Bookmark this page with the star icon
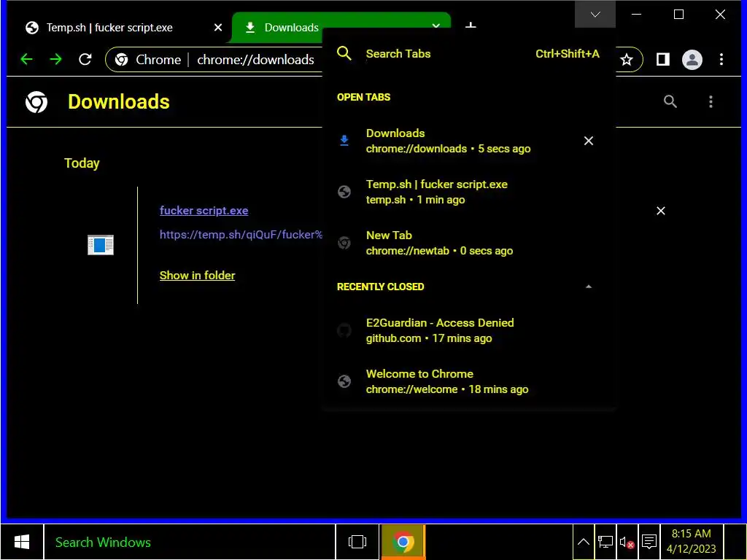Viewport: 747px width, 560px height. (x=627, y=60)
